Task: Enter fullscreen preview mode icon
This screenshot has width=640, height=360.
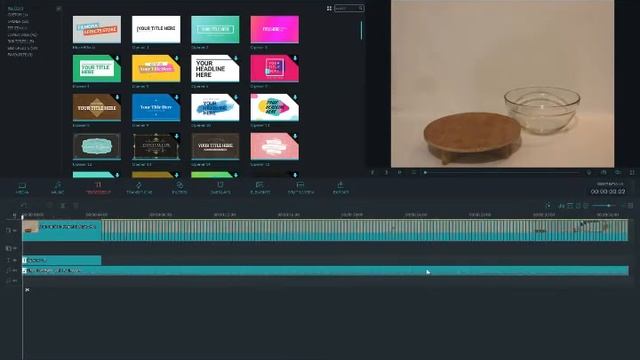Action: (x=632, y=173)
